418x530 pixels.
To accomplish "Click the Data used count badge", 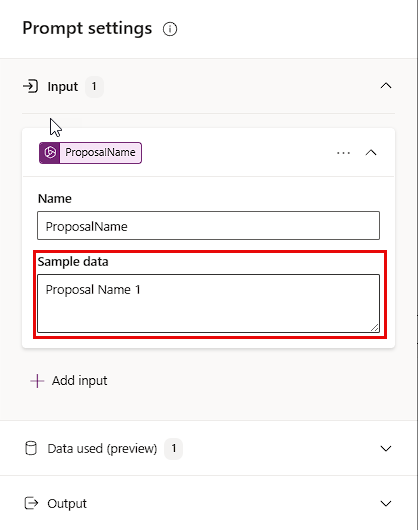I will coord(173,449).
